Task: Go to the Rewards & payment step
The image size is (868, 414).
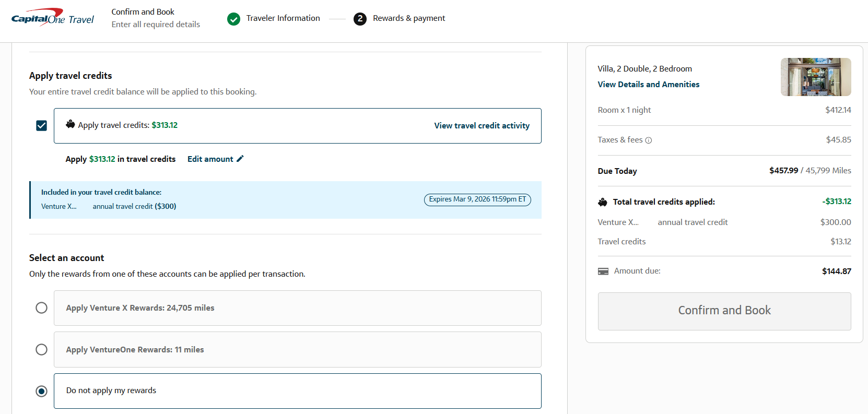Action: tap(409, 18)
